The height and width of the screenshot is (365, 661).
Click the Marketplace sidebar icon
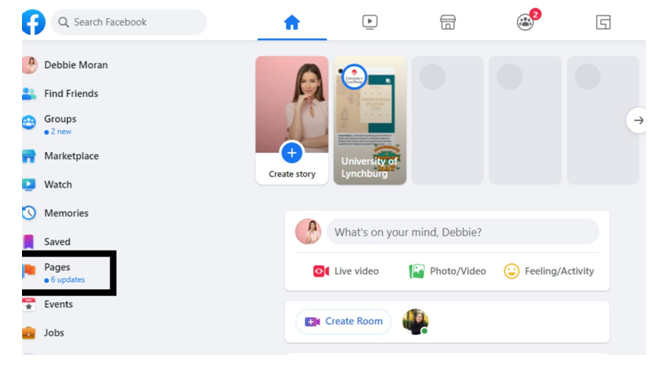point(29,156)
